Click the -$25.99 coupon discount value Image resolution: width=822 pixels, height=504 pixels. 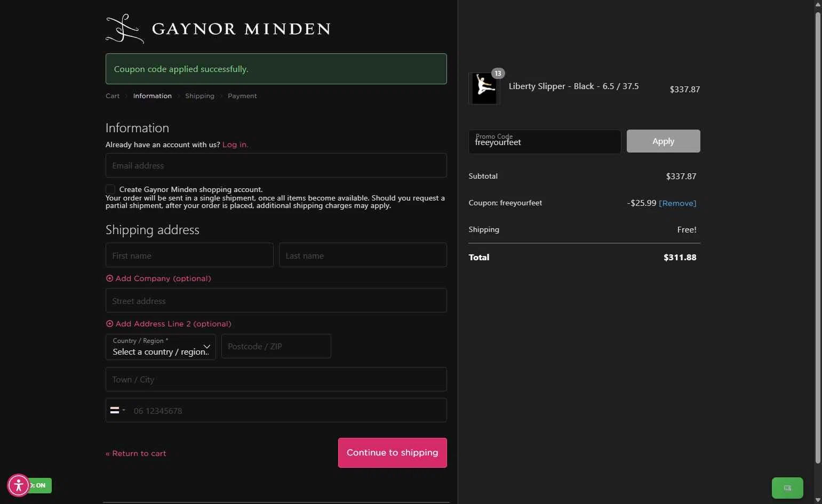pyautogui.click(x=642, y=203)
